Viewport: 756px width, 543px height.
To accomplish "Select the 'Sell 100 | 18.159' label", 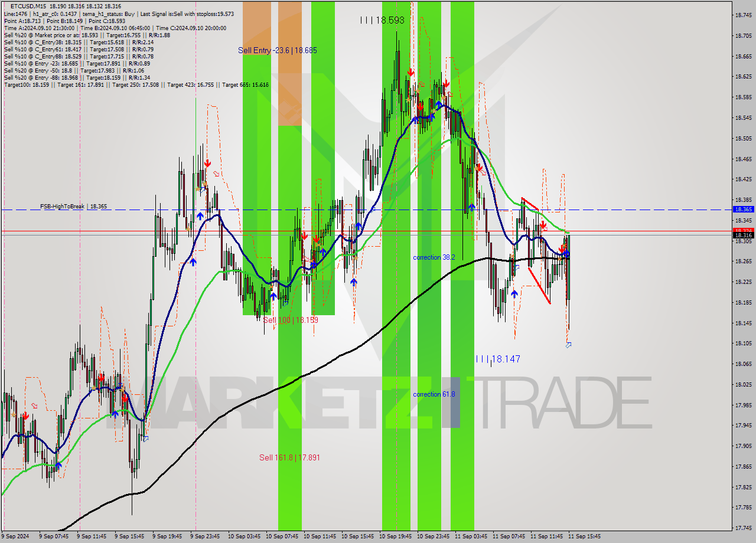I will tap(291, 320).
